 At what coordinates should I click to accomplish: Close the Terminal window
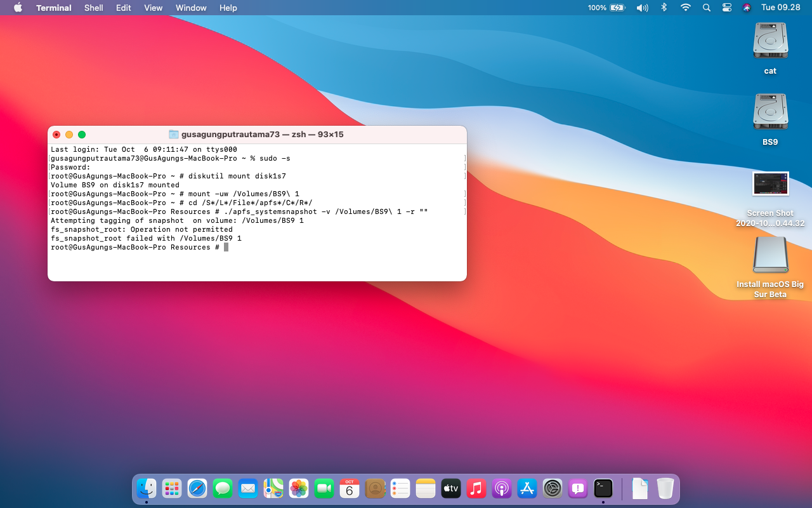click(x=56, y=135)
